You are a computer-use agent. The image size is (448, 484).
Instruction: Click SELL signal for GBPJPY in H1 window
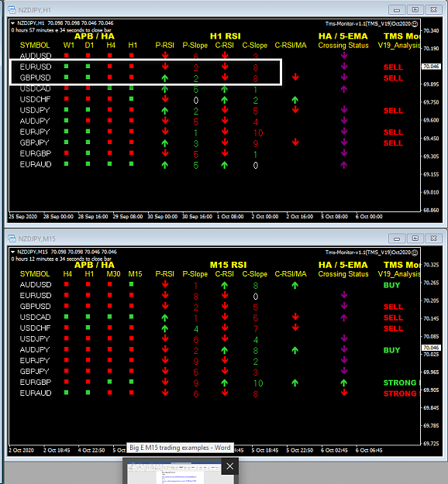[393, 143]
